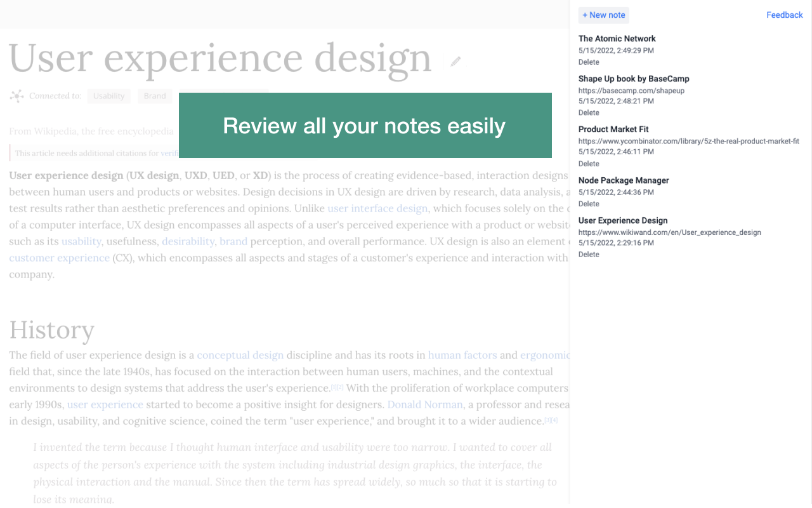Screen dimensions: 812x508
Task: Delete the User Experience Design note
Action: point(589,255)
